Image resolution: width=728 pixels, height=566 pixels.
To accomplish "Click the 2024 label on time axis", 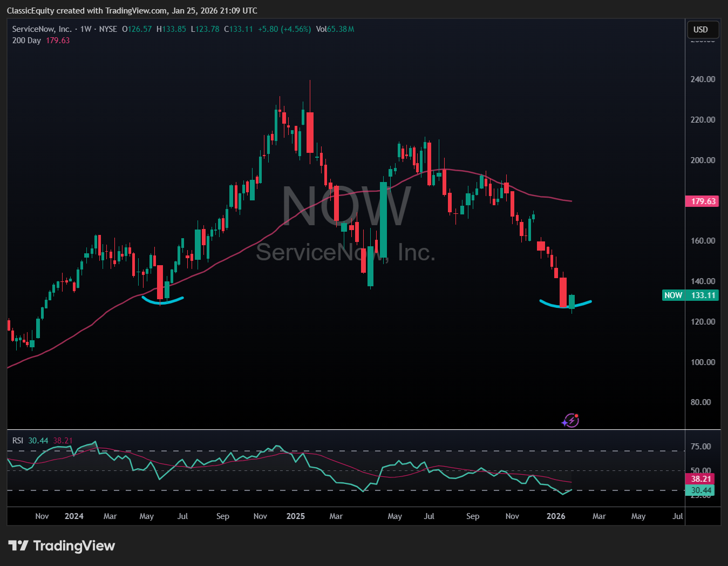I will click(x=74, y=516).
